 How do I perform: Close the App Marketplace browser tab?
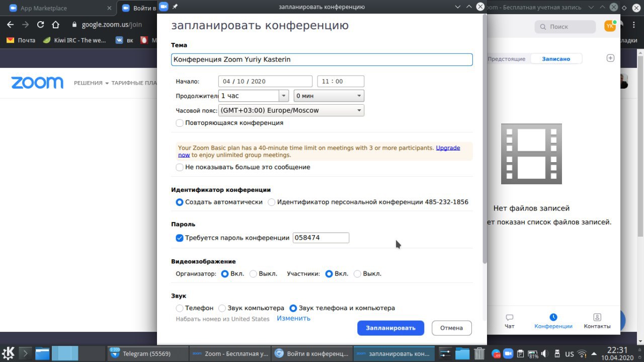108,8
